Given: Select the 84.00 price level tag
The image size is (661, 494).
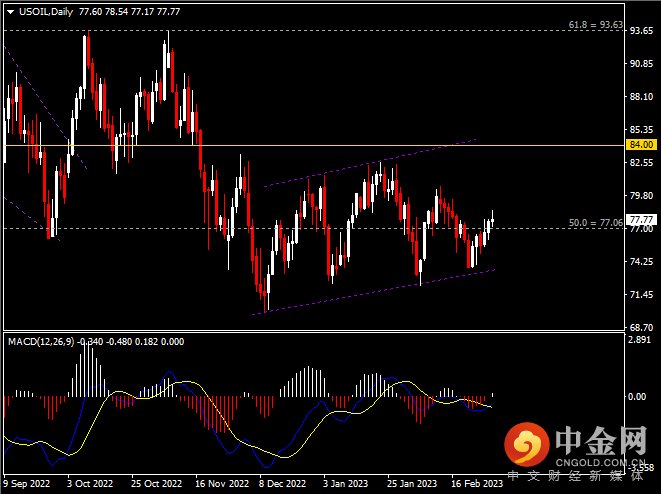Looking at the screenshot, I should click(639, 145).
